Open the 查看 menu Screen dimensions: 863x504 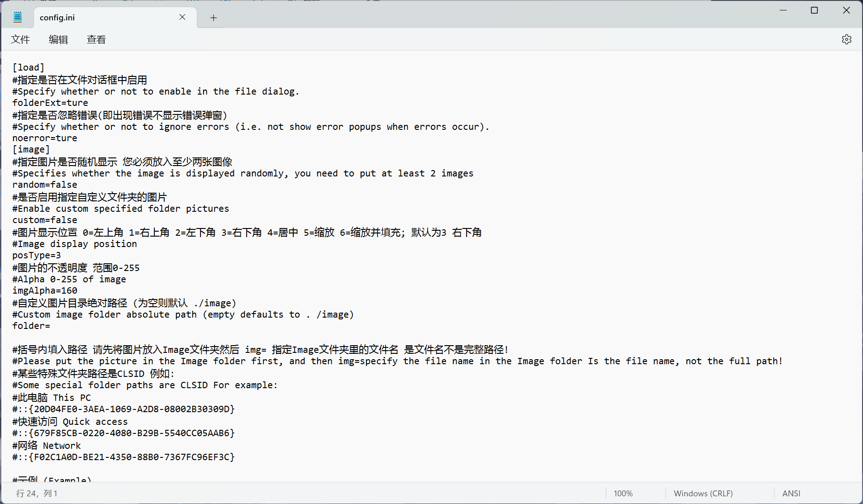[x=96, y=39]
